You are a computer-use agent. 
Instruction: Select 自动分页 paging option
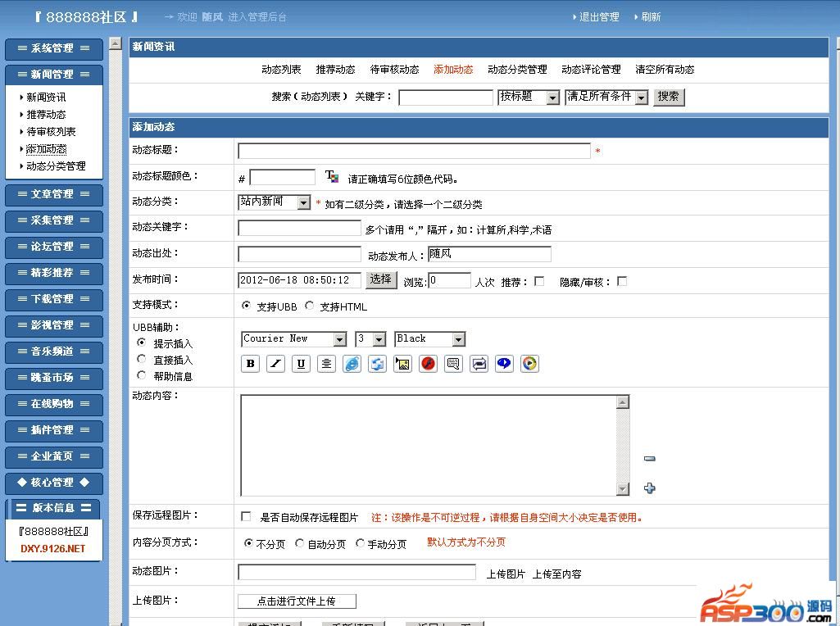pos(299,543)
